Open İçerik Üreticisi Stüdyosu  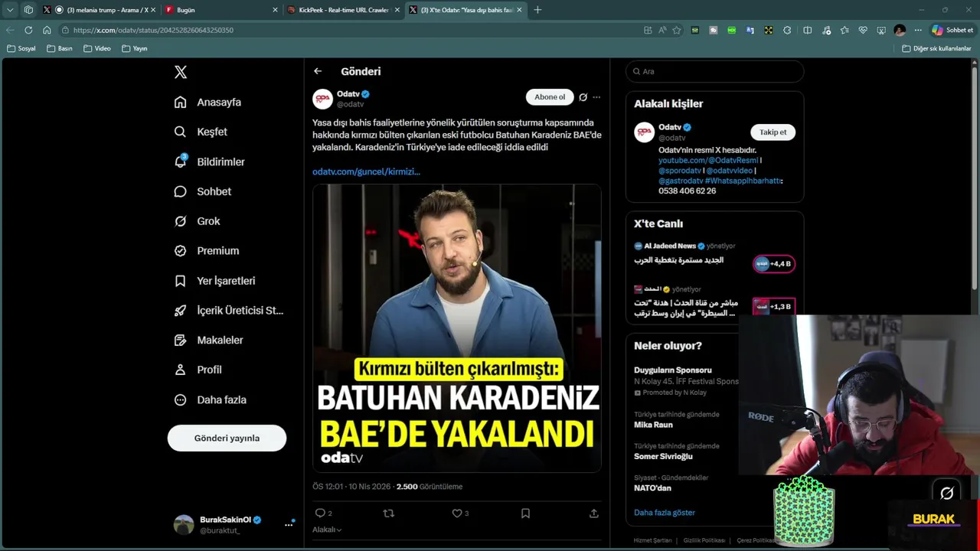click(228, 310)
